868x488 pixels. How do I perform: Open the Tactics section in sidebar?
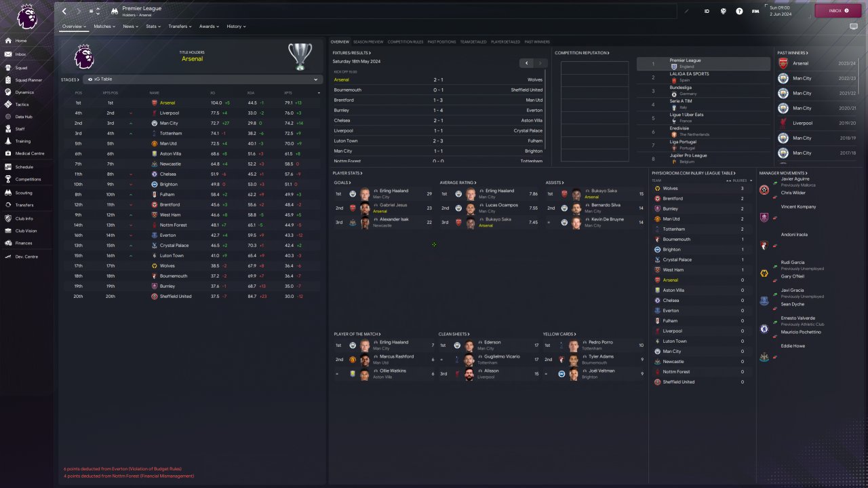point(22,105)
